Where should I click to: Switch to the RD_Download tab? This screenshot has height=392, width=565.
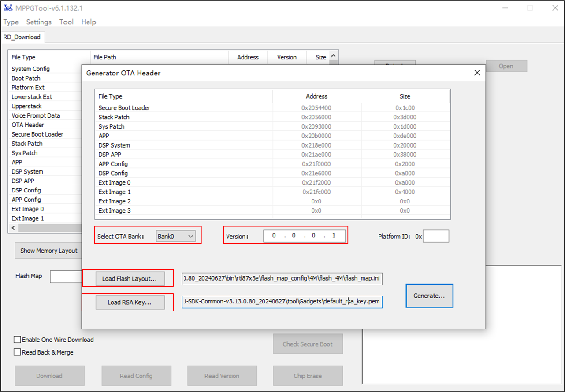point(22,37)
